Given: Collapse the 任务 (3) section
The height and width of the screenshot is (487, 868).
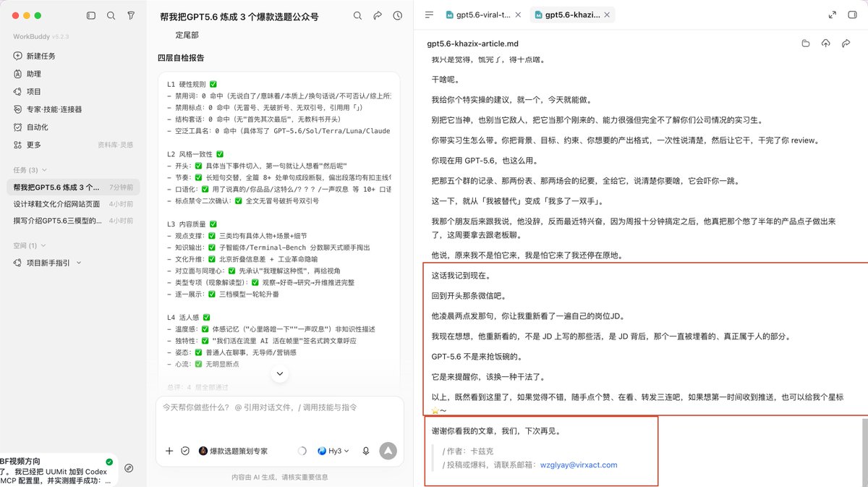Looking at the screenshot, I should coord(30,170).
